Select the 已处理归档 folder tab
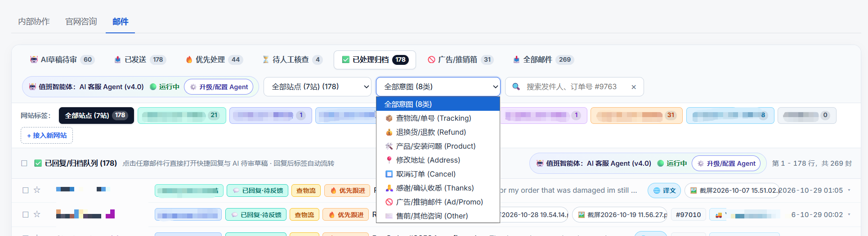This screenshot has width=868, height=236. [375, 59]
